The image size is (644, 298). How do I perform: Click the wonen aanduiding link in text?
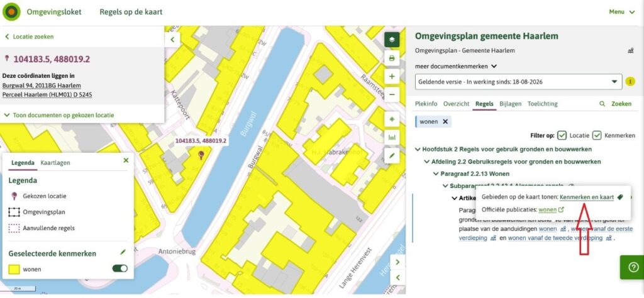coord(548,229)
